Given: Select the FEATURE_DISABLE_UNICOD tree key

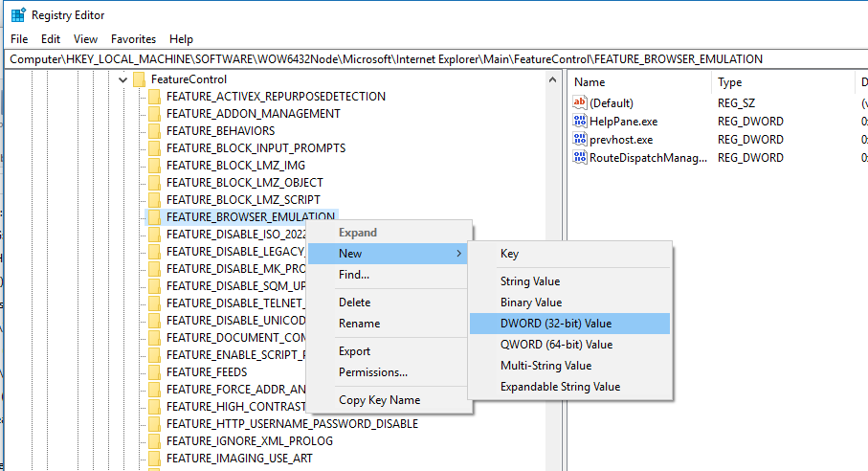Looking at the screenshot, I should click(x=235, y=321).
